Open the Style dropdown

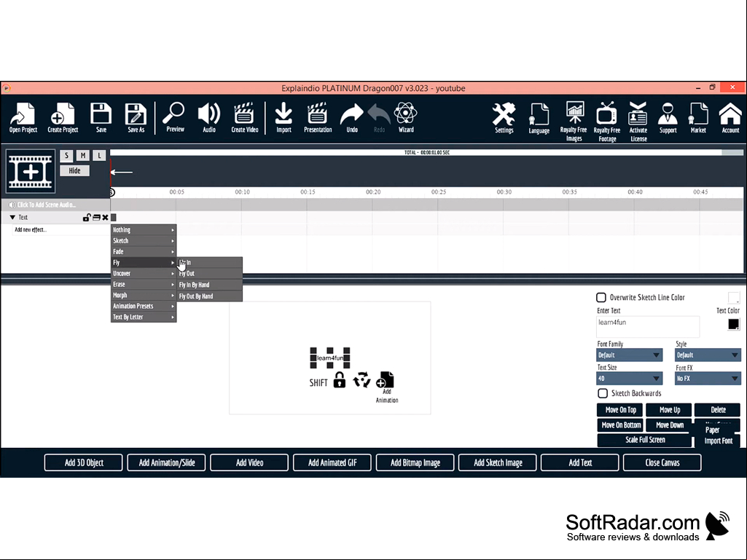(708, 355)
